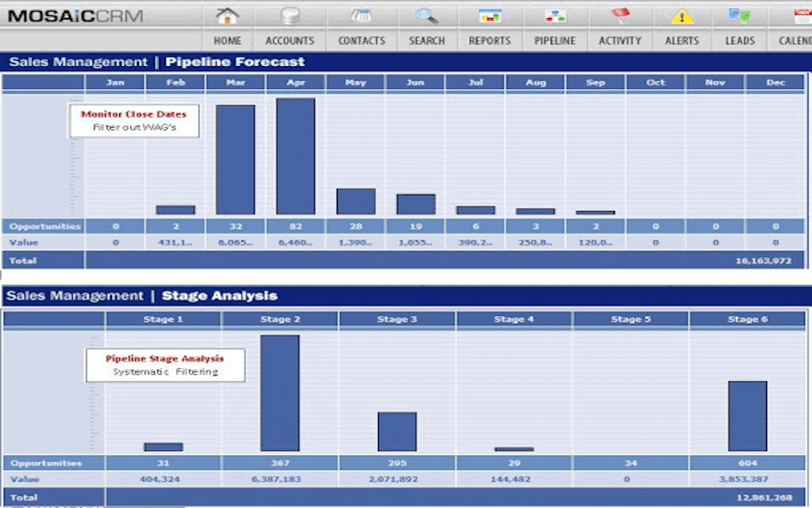Click Stage 3 value 2,071,892
The image size is (812, 508).
pyautogui.click(x=393, y=479)
